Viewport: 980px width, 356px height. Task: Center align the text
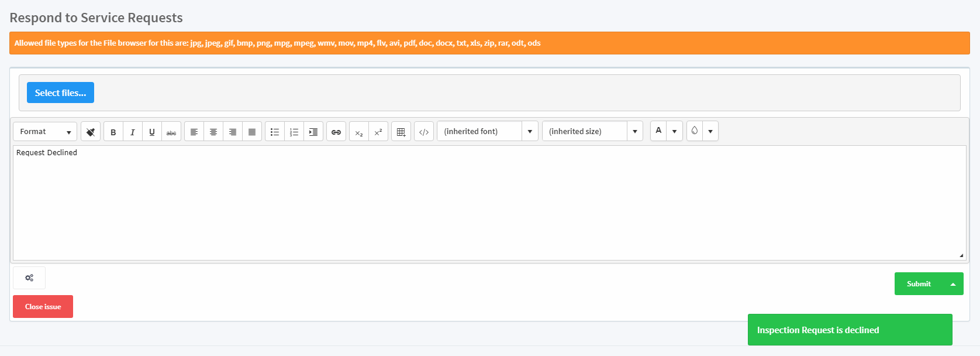point(213,132)
